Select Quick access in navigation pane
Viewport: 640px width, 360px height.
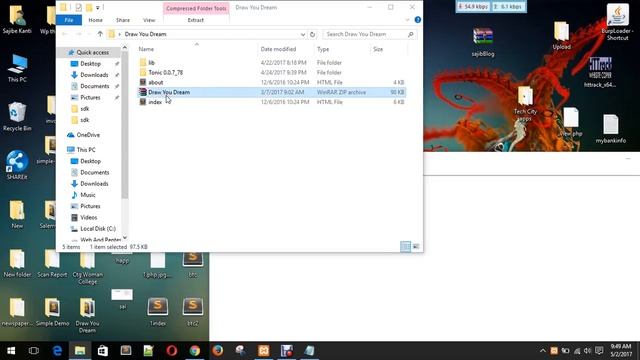[x=92, y=52]
